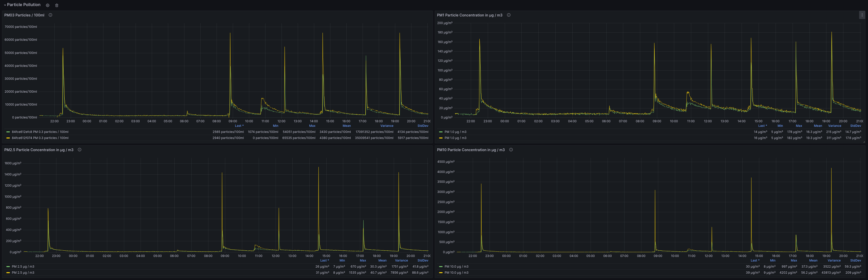Open the PM10 Particle Concentration panel title menu
Image resolution: width=868 pixels, height=280 pixels.
[x=471, y=150]
